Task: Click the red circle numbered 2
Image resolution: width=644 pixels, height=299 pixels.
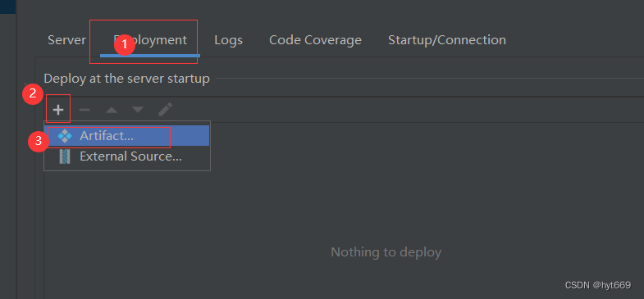Action: tap(33, 93)
